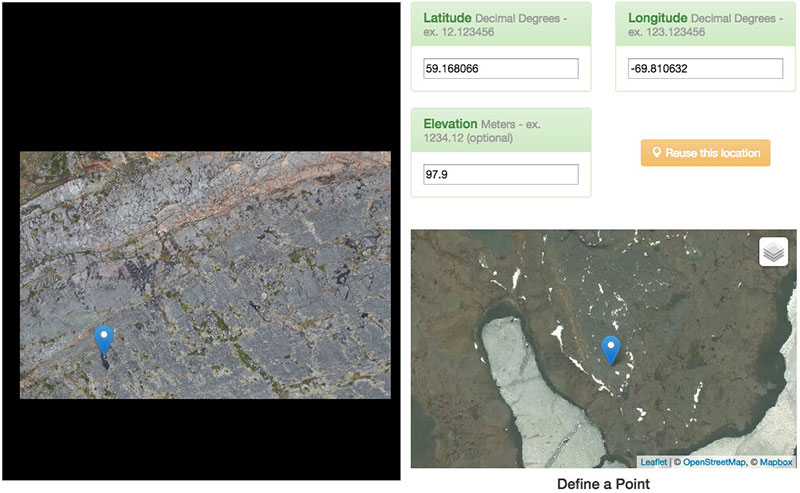
Task: Click the Reuse this location button
Action: pyautogui.click(x=705, y=153)
